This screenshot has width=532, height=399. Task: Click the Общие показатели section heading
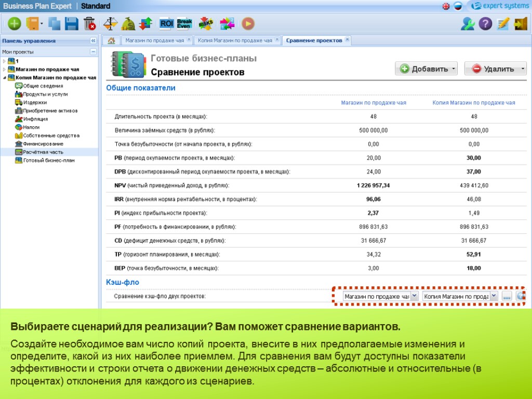(x=141, y=88)
